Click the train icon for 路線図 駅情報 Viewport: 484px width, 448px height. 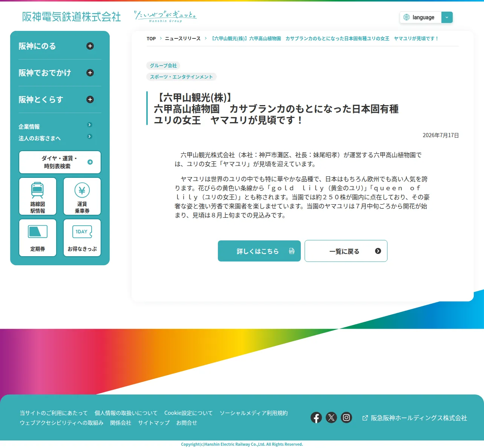pyautogui.click(x=37, y=190)
